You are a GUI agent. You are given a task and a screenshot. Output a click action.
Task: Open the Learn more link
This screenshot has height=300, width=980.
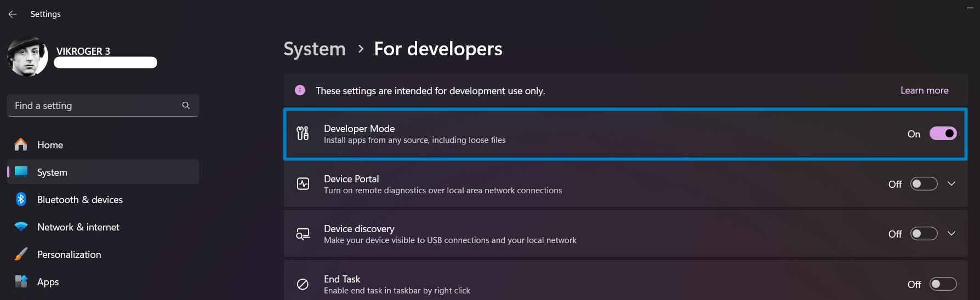click(924, 90)
